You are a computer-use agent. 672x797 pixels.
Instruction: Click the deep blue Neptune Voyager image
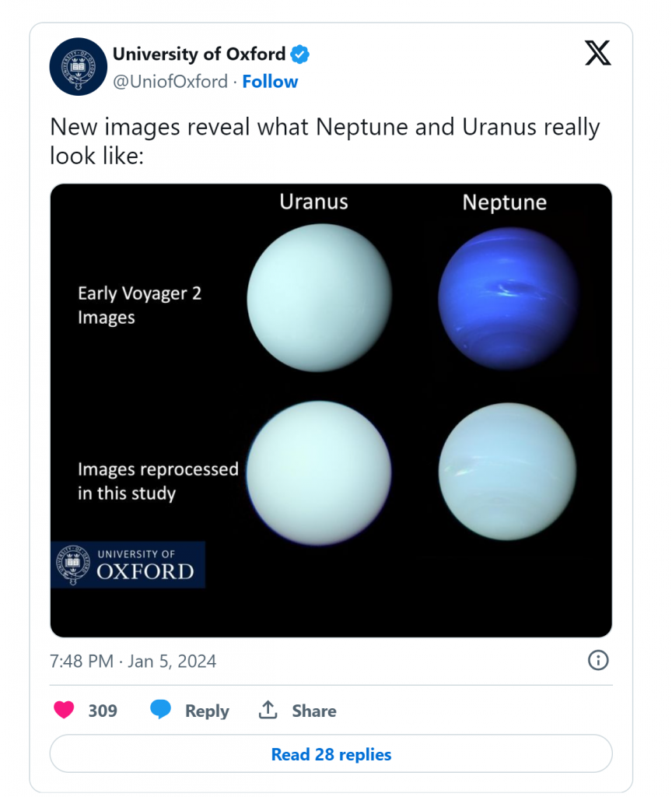click(508, 298)
